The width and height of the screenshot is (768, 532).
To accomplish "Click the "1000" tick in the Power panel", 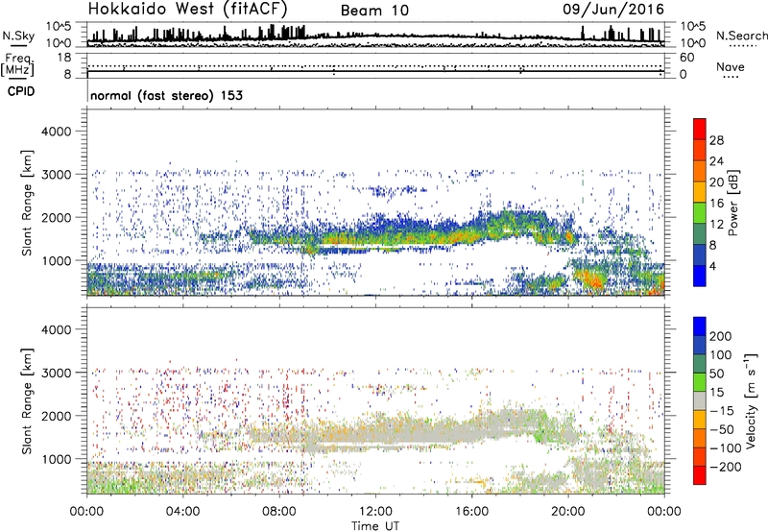I will coord(56,260).
